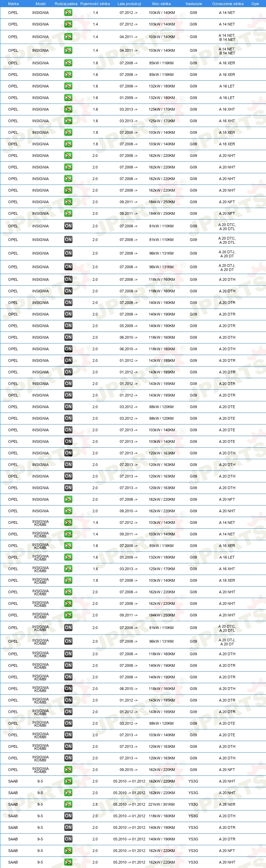The width and height of the screenshot is (266, 868).
Task: Click PB icon in INSIGNIA KOMBI 09.2010 A 20 NFT row
Action: 68,770
